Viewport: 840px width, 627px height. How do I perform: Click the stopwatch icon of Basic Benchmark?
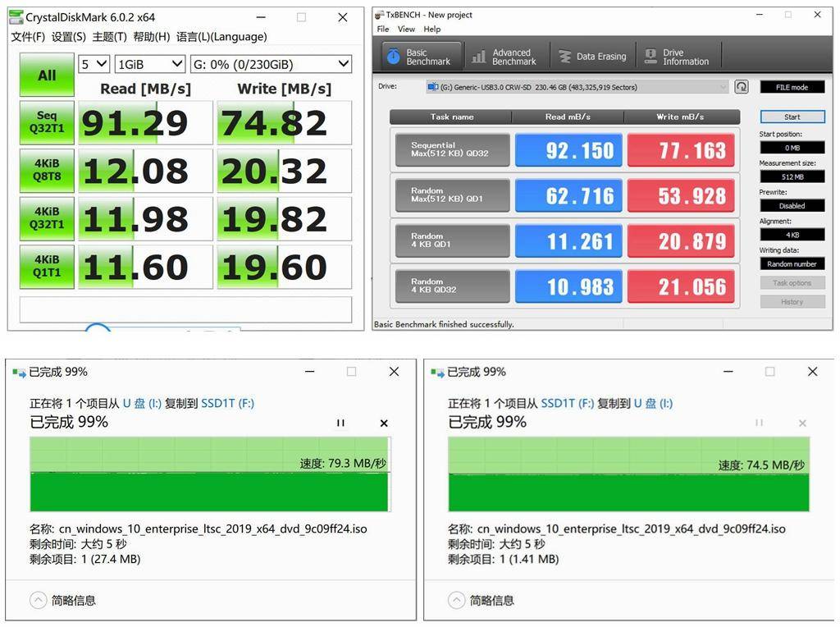[x=394, y=57]
